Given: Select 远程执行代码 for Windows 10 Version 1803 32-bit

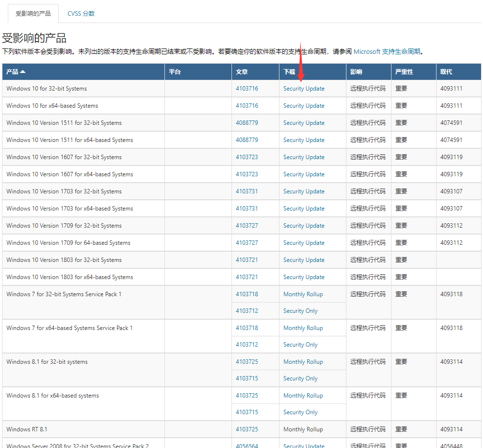Looking at the screenshot, I should point(368,260).
